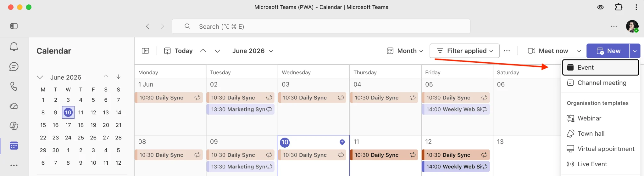
Task: Choose Virtual appointment template
Action: coord(601,149)
